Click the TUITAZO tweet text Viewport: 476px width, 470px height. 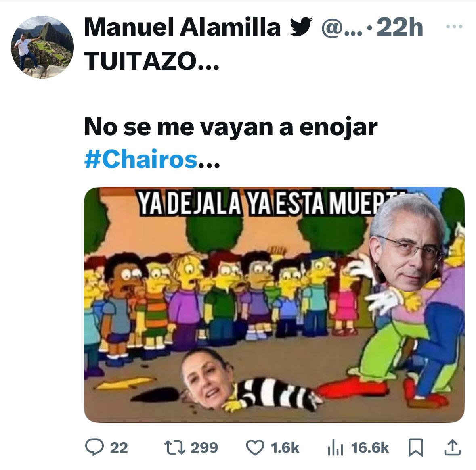pos(151,61)
